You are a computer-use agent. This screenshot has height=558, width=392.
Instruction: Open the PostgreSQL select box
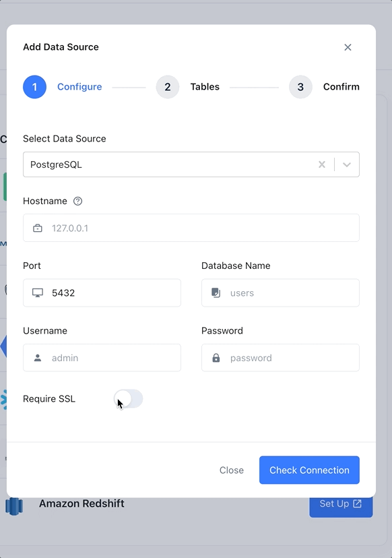pos(191,164)
